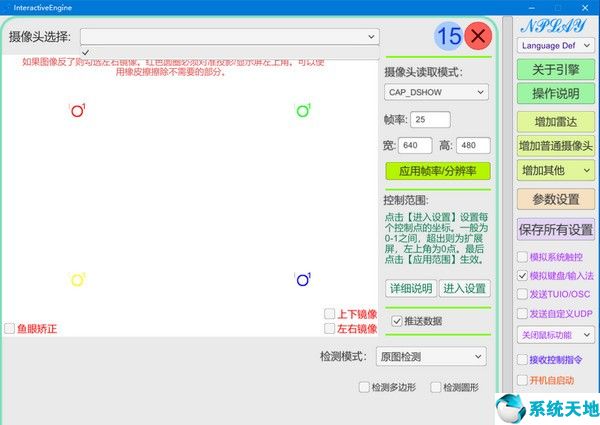This screenshot has width=600, height=425.
Task: Open the 摄像头选择 camera dropdown
Action: click(230, 37)
